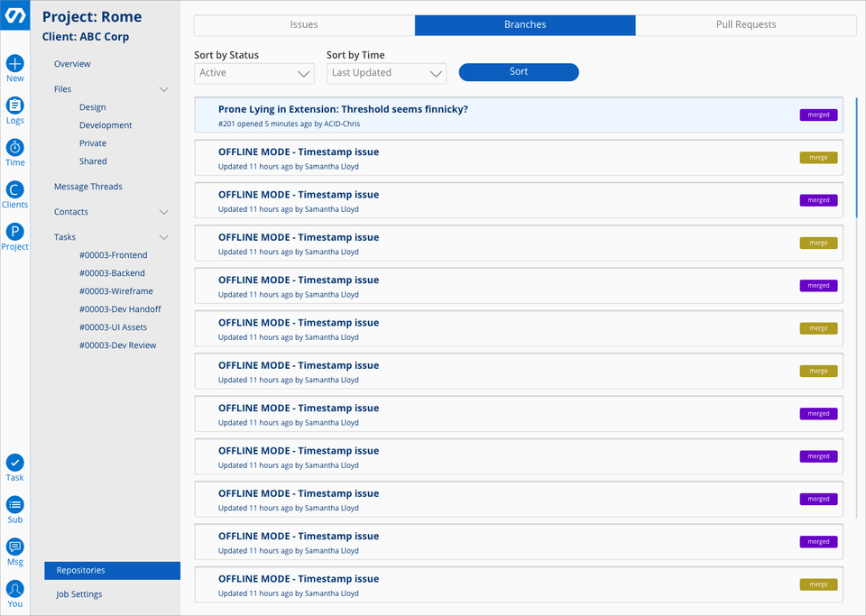Open the Sub list icon
The height and width of the screenshot is (616, 866).
point(15,505)
